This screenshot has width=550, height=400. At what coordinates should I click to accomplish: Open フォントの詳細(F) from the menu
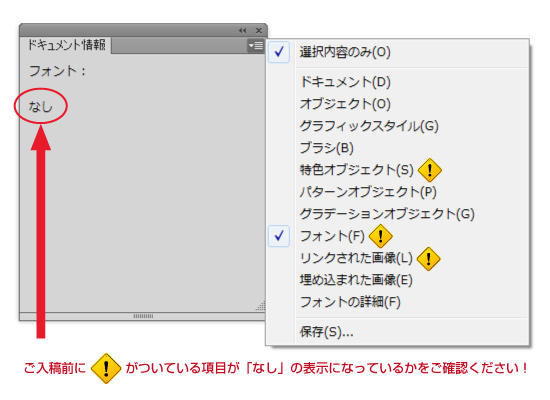click(350, 302)
